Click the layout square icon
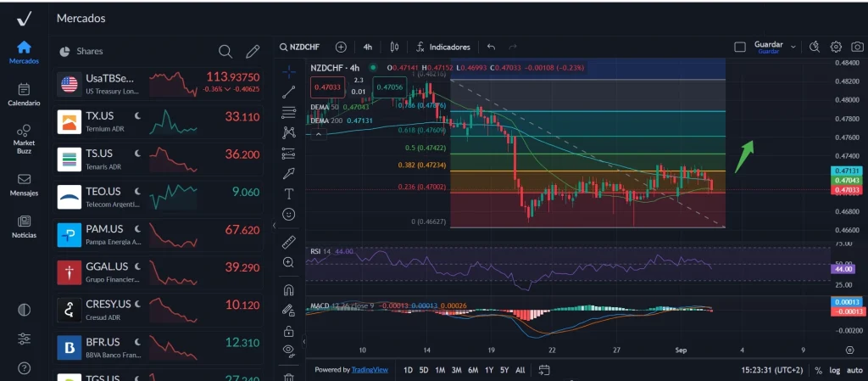 [x=739, y=47]
